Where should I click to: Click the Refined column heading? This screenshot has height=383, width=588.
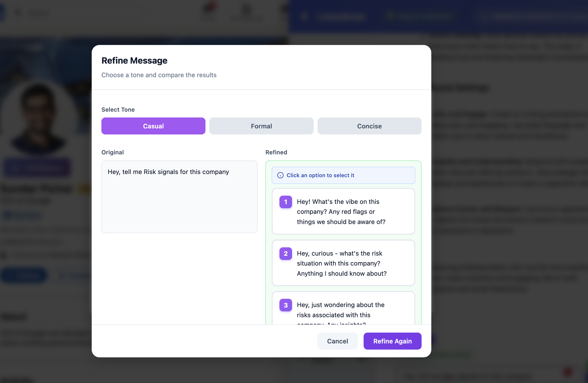pyautogui.click(x=276, y=152)
